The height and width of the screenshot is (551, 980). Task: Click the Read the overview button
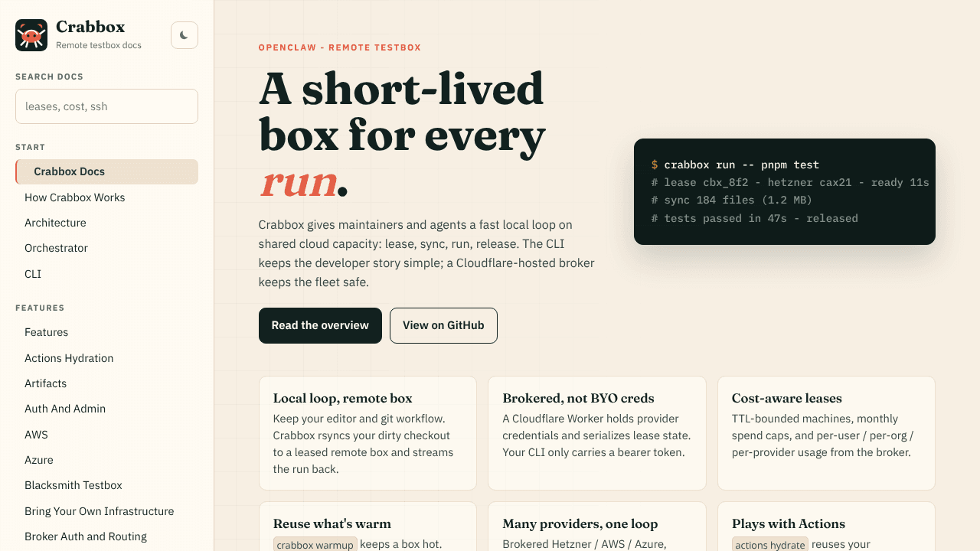click(x=320, y=325)
